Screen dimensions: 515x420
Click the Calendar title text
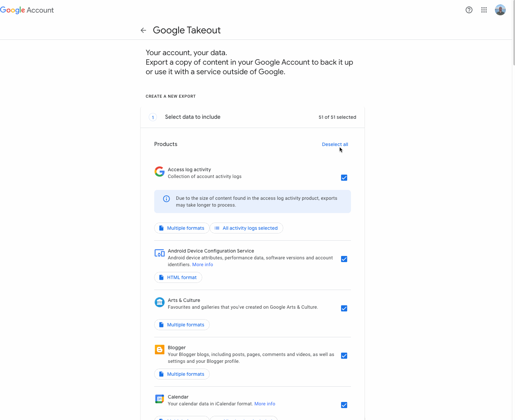click(178, 397)
